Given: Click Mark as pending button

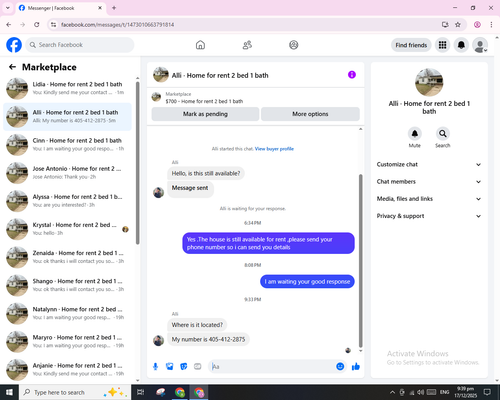Looking at the screenshot, I should (x=205, y=114).
